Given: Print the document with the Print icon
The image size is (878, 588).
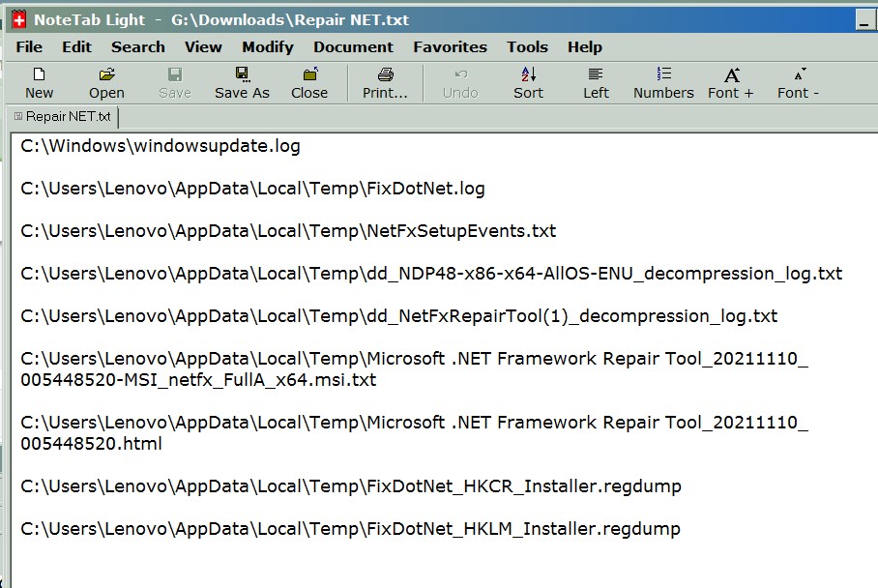Looking at the screenshot, I should coord(385,83).
